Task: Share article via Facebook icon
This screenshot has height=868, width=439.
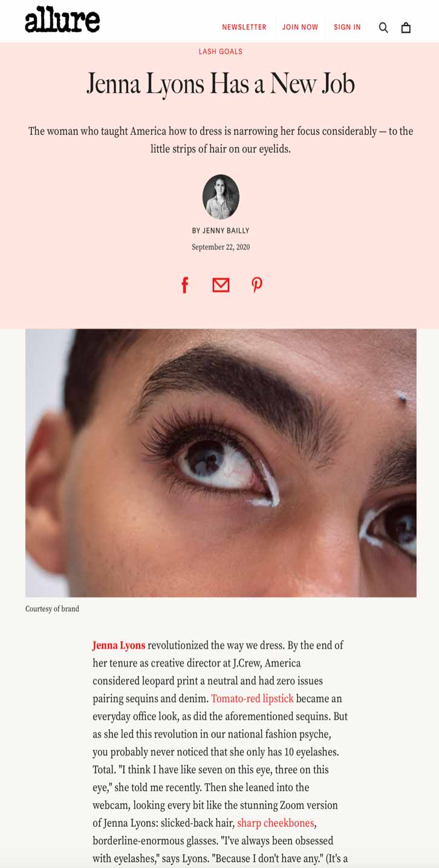Action: click(x=185, y=284)
